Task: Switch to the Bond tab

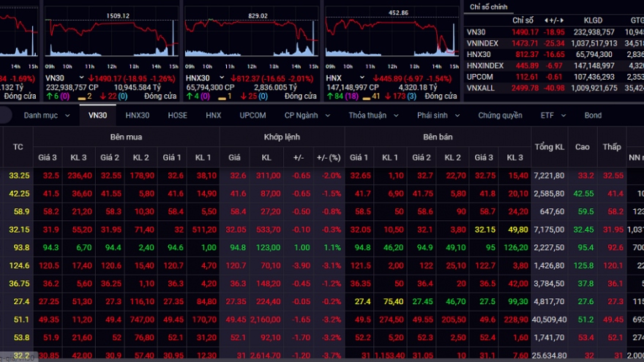Action: [592, 116]
